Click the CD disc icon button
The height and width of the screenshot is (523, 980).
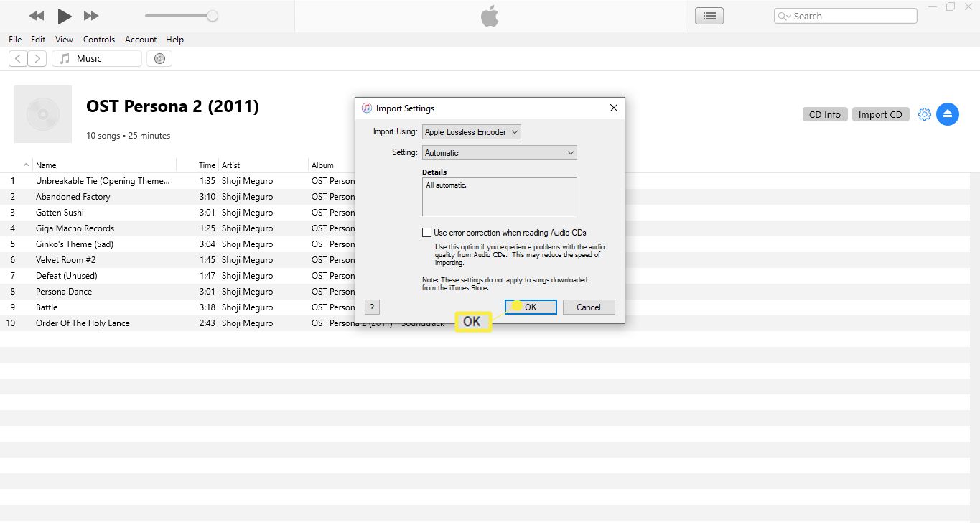[x=159, y=59]
